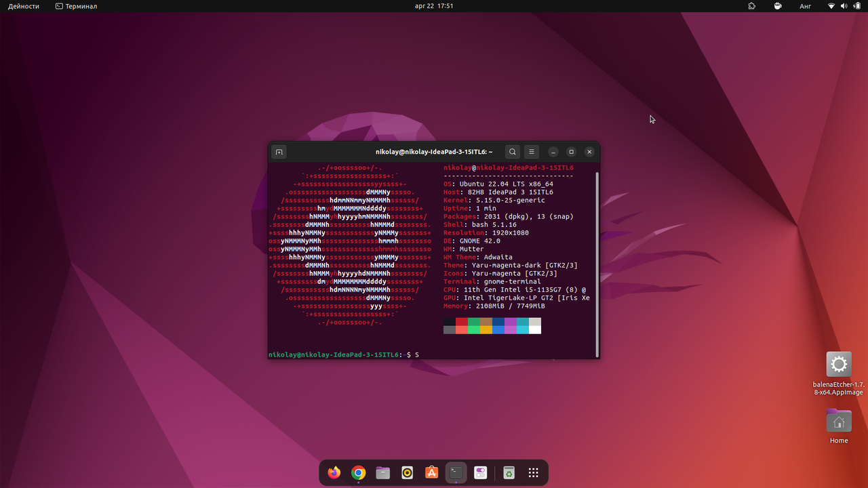Image resolution: width=868 pixels, height=488 pixels.
Task: Click the white block in neofetch palette
Action: click(x=535, y=329)
